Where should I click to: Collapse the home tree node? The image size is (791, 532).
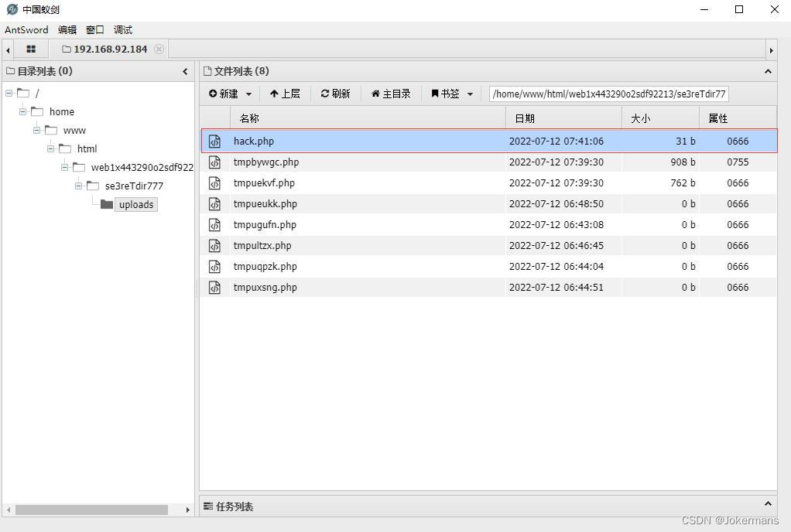[x=22, y=112]
